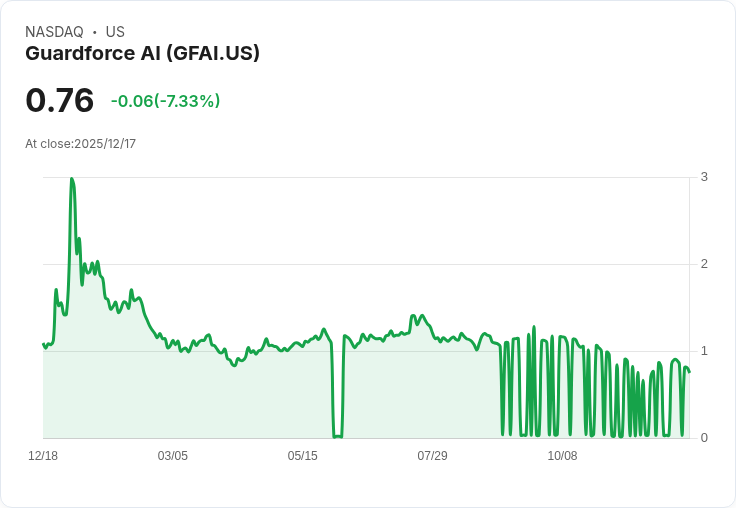Click the chart's drop to zero after 05/15
Screen dimensions: 736x508
[337, 436]
